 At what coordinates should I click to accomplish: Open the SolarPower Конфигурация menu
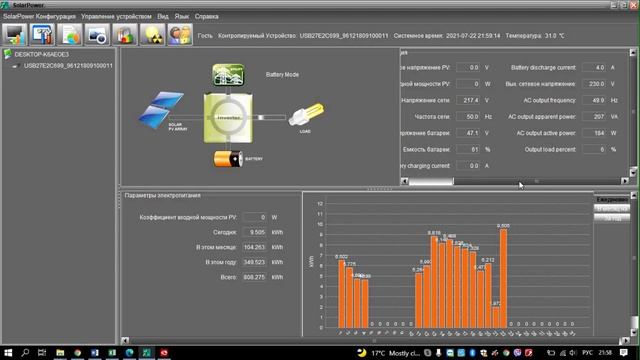point(39,16)
